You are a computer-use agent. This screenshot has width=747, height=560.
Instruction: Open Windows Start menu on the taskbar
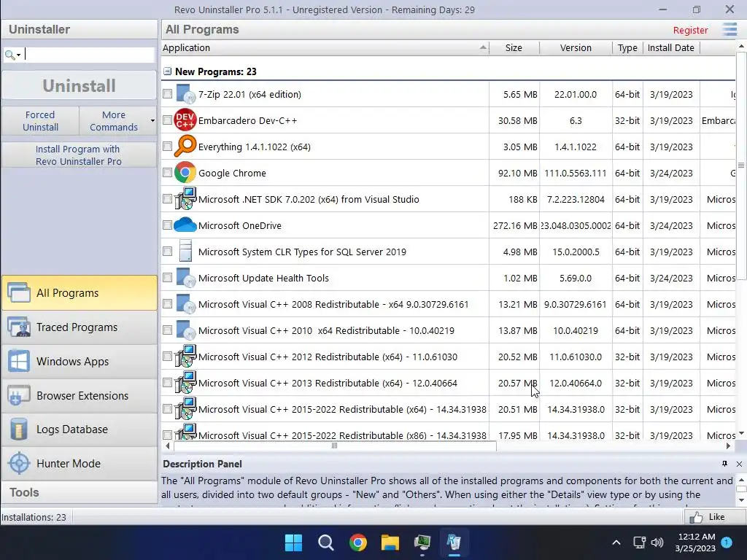pos(293,542)
